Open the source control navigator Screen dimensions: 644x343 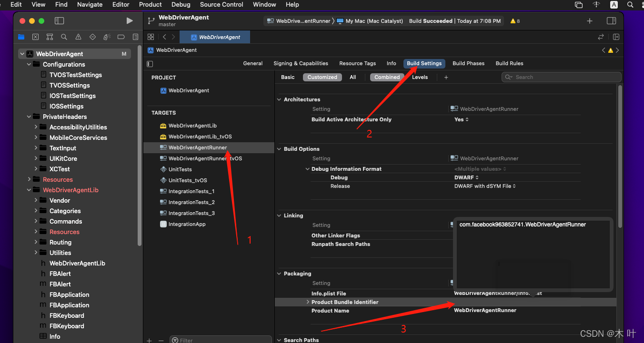(x=35, y=37)
